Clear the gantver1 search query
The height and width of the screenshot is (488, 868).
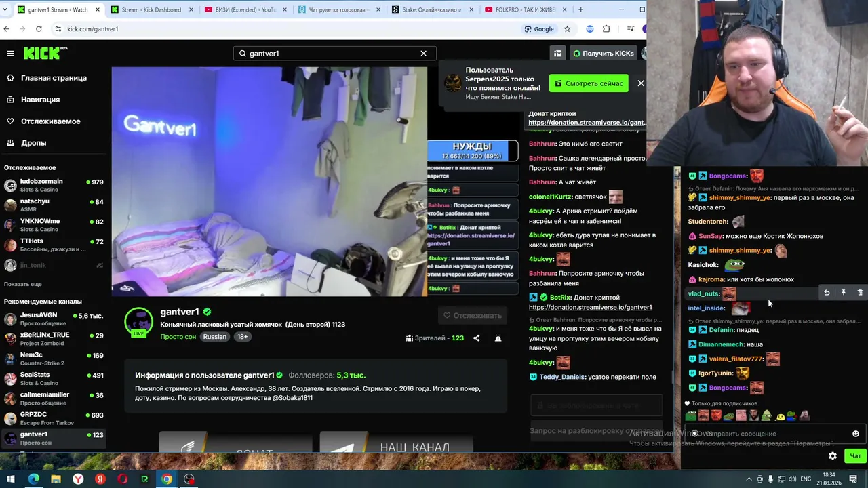[x=423, y=53]
